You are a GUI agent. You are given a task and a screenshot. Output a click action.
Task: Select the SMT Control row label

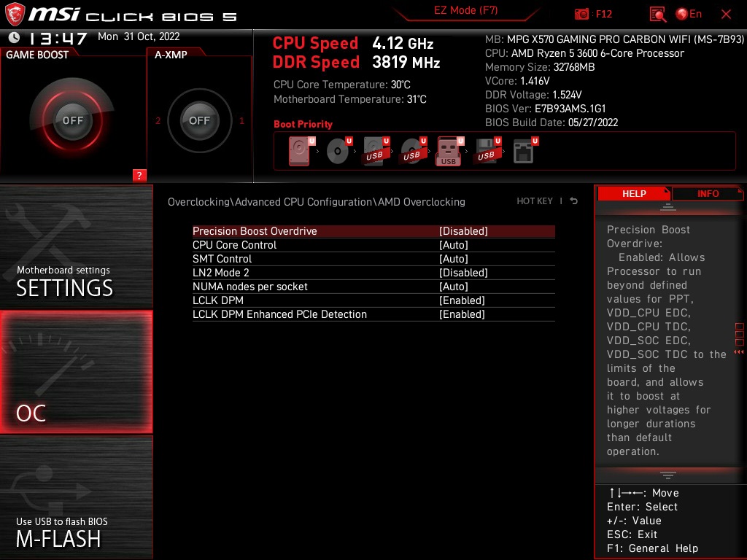222,259
